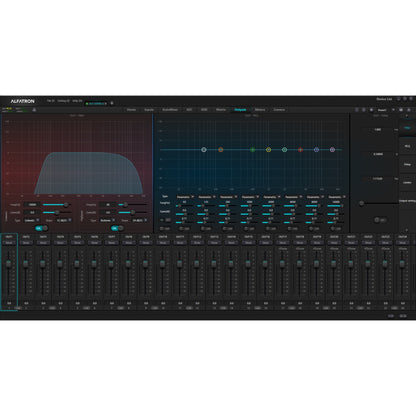Click link button between OUT11 and OUT12
The image size is (416, 416).
point(189,308)
